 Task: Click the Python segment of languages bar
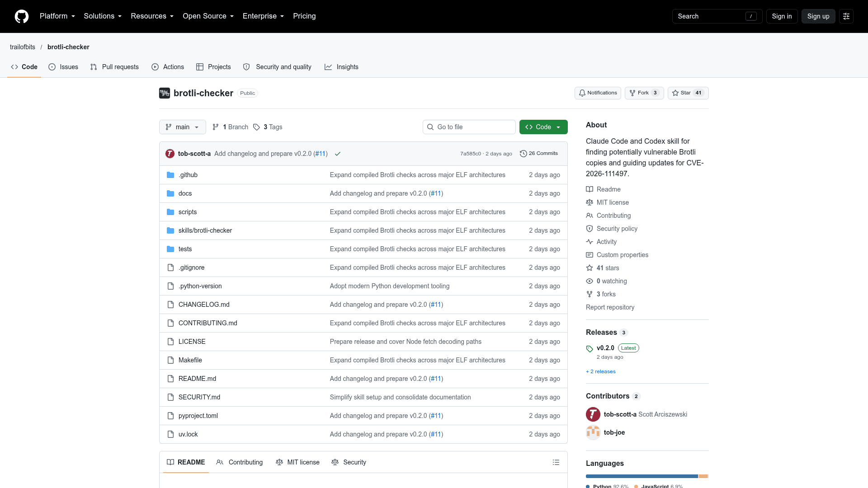pyautogui.click(x=642, y=476)
